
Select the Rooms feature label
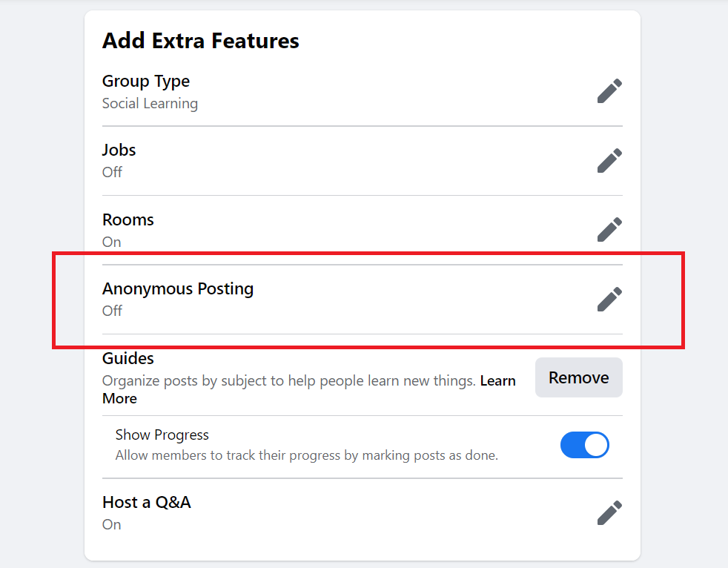click(x=128, y=219)
